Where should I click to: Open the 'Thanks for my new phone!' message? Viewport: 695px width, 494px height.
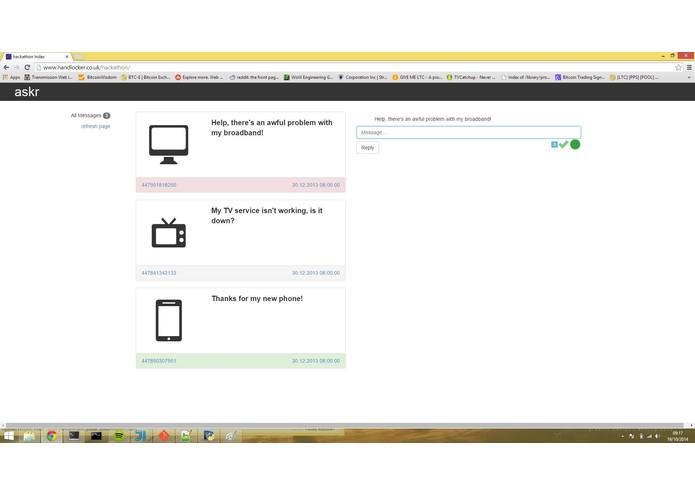241,328
